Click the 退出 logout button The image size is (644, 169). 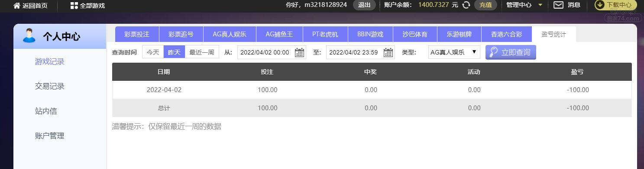click(364, 5)
